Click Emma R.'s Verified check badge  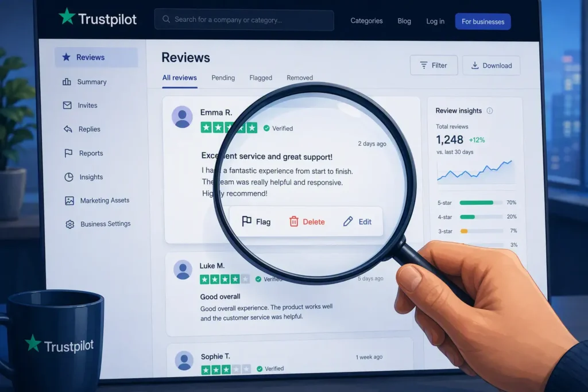click(x=266, y=128)
